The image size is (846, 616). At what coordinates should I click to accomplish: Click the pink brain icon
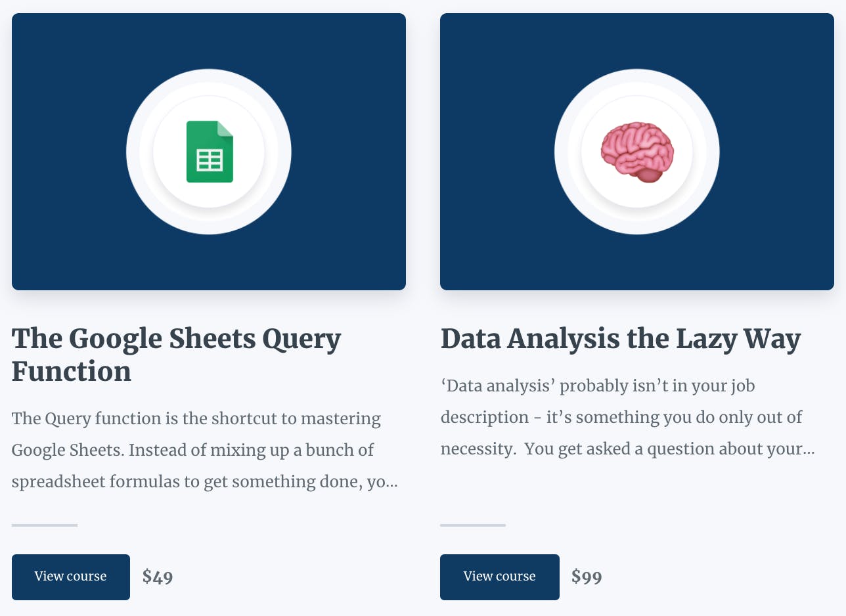(x=637, y=152)
